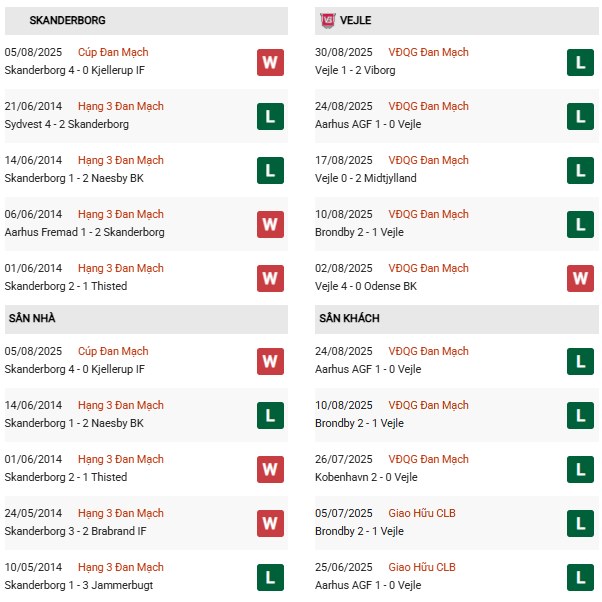The image size is (602, 602).
Task: Click the W badge for Skanderborg 3-2 Brabrand IF
Action: coord(269,523)
